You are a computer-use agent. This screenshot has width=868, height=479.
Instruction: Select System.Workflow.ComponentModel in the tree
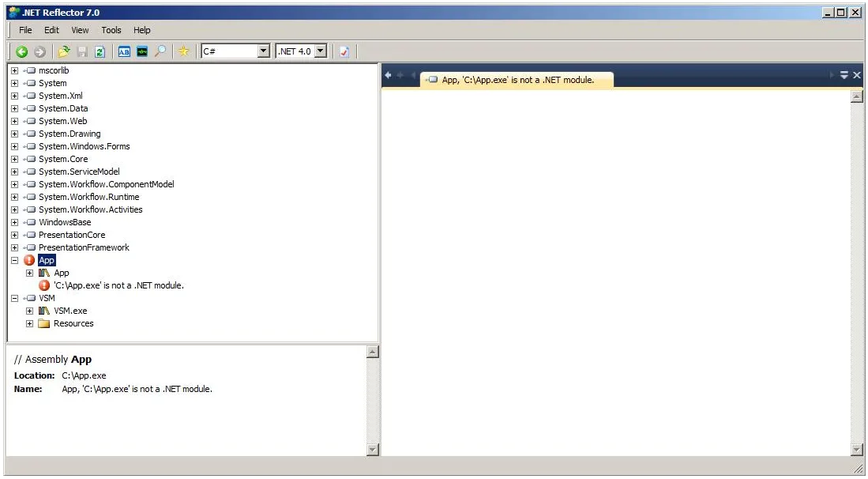tap(107, 184)
